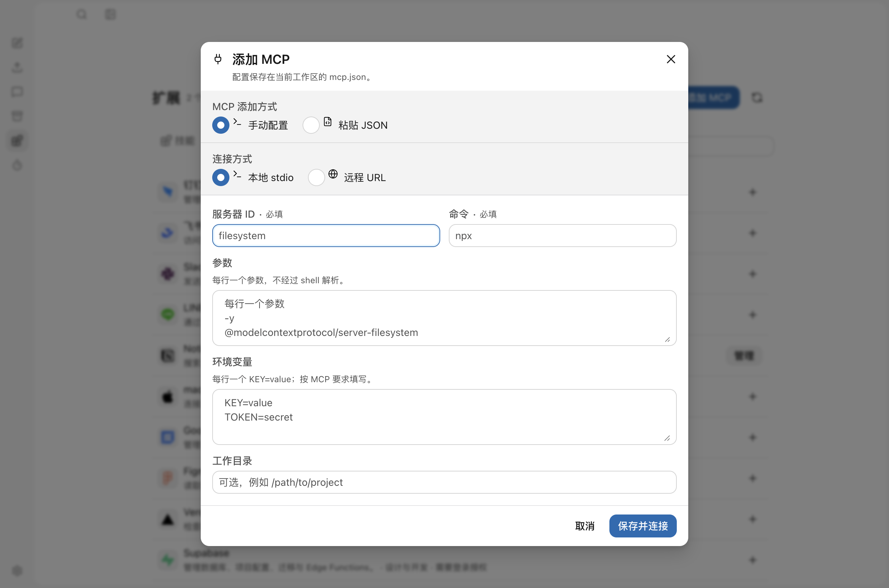Choose 远程 URL connection method
The image size is (889, 588).
(x=316, y=177)
